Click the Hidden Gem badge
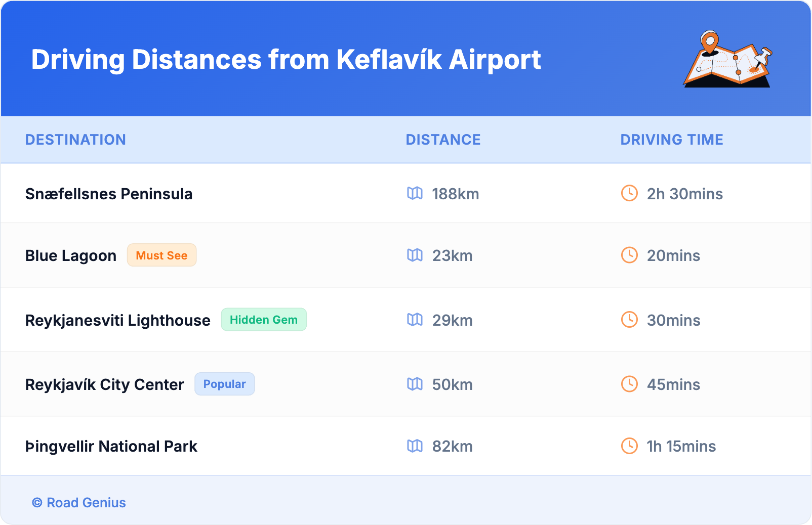 (264, 320)
